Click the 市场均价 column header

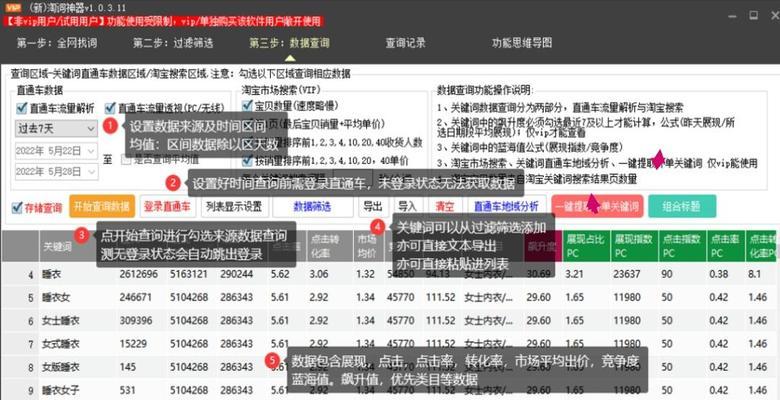[x=367, y=246]
